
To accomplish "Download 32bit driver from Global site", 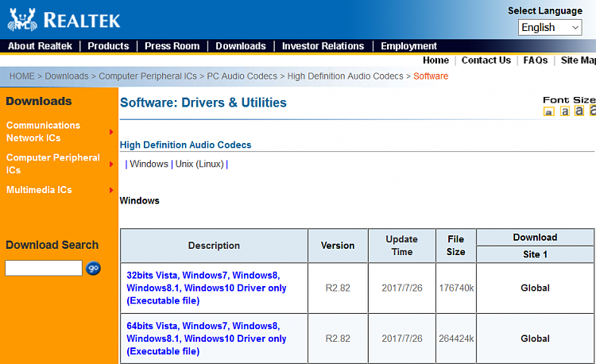I will [x=535, y=288].
